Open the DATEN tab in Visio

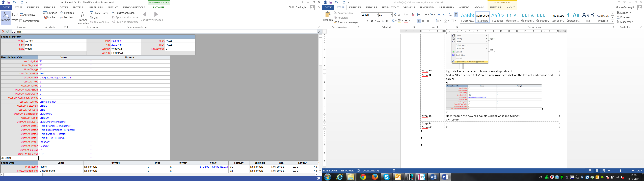point(64,8)
